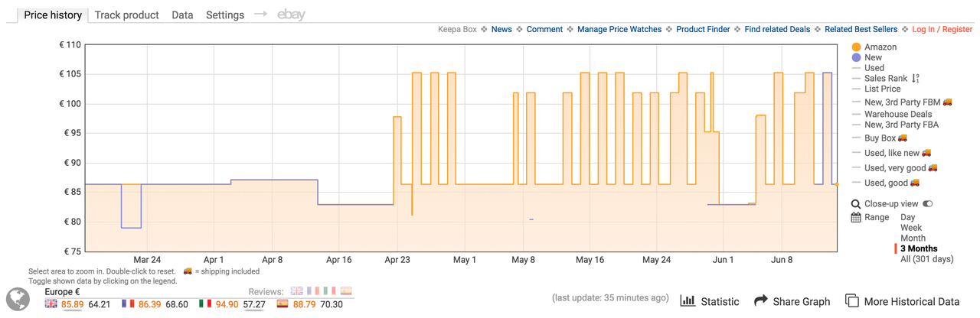Click French reviews flag icon
Screen dimensions: 980x318
(312, 291)
